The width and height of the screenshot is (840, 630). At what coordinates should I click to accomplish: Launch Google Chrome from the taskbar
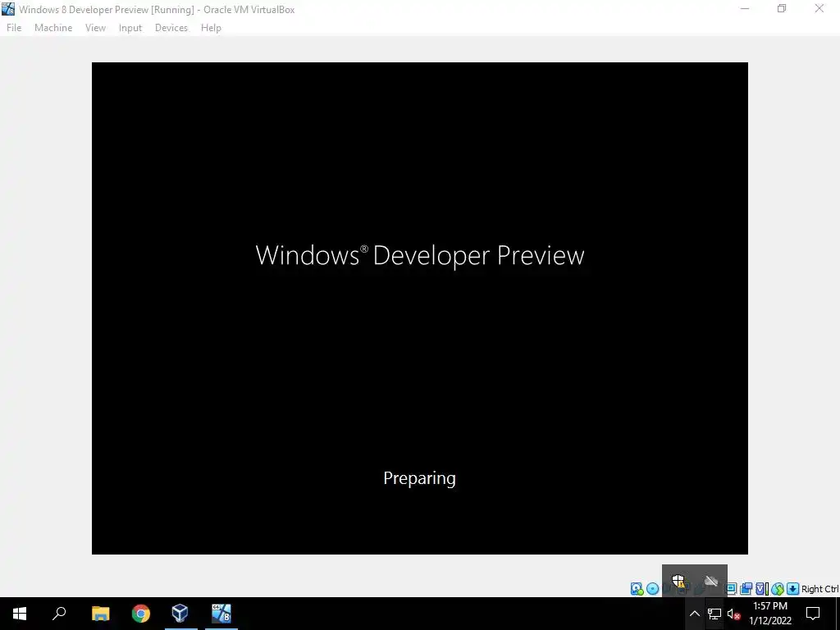pos(141,614)
